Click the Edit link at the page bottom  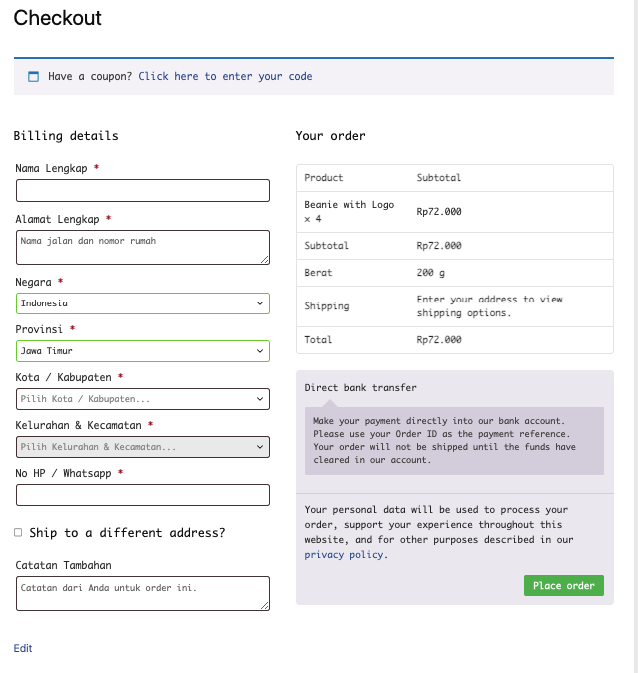tap(23, 648)
